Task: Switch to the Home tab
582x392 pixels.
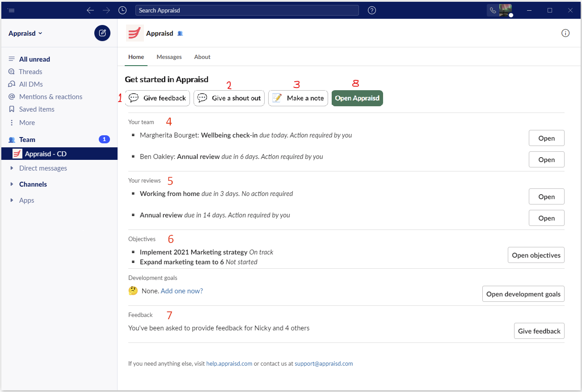Action: (x=136, y=57)
